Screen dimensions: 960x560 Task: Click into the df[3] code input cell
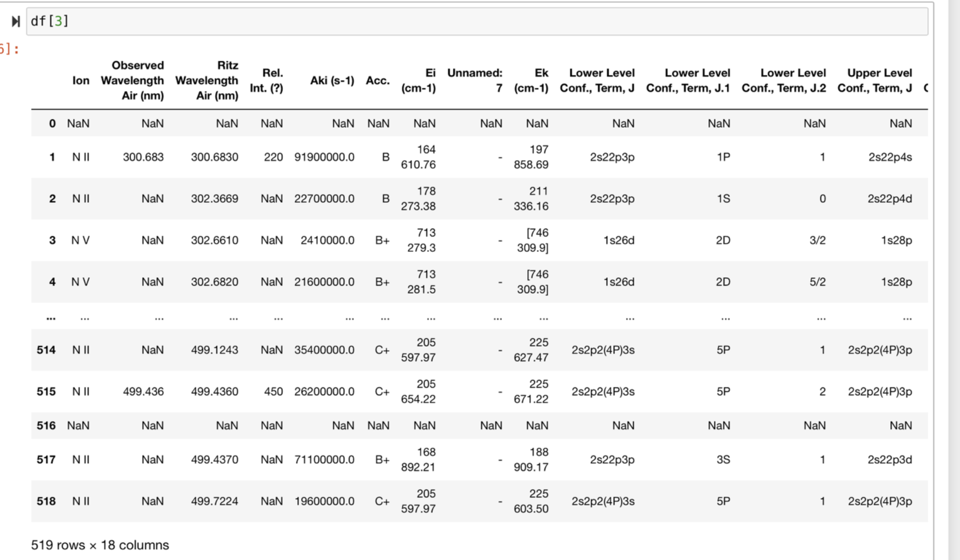[x=477, y=21]
